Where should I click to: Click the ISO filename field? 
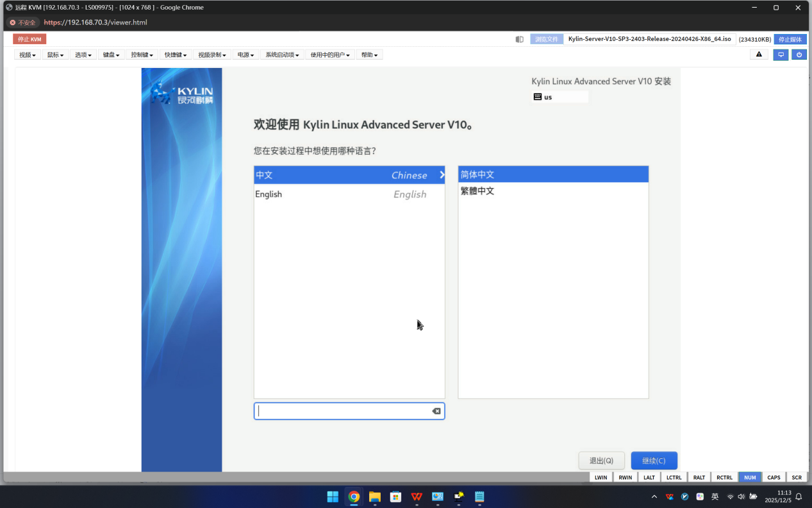click(x=649, y=39)
